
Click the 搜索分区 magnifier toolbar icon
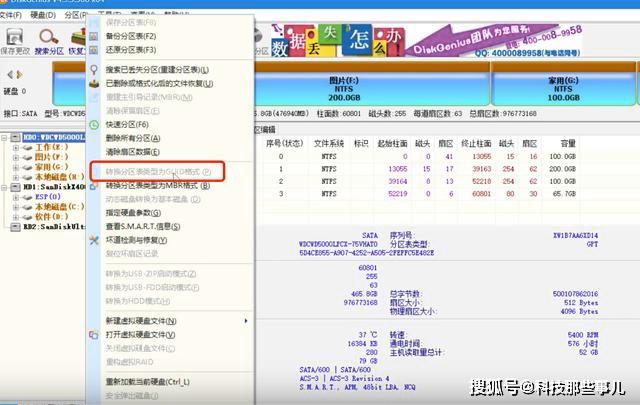(49, 37)
